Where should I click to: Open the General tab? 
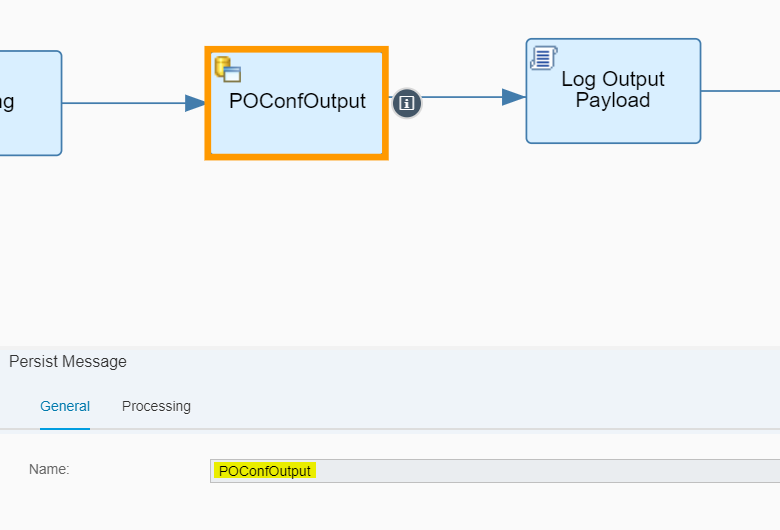tap(65, 406)
